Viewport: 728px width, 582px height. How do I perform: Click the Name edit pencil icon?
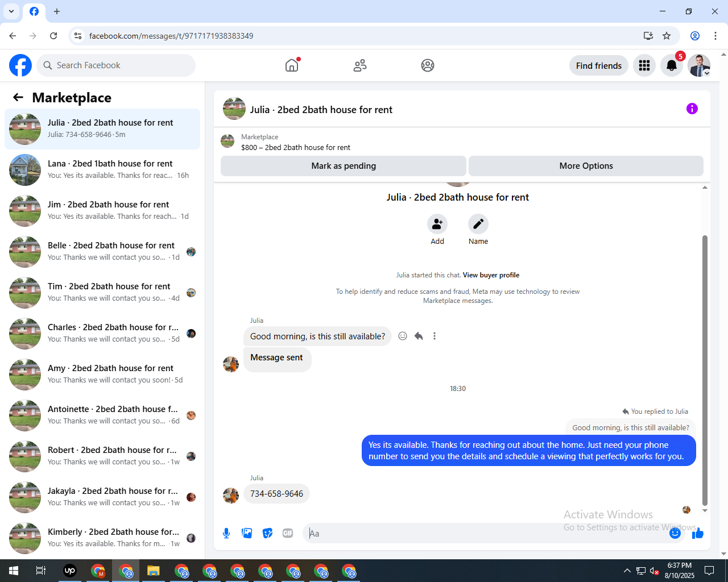tap(478, 224)
